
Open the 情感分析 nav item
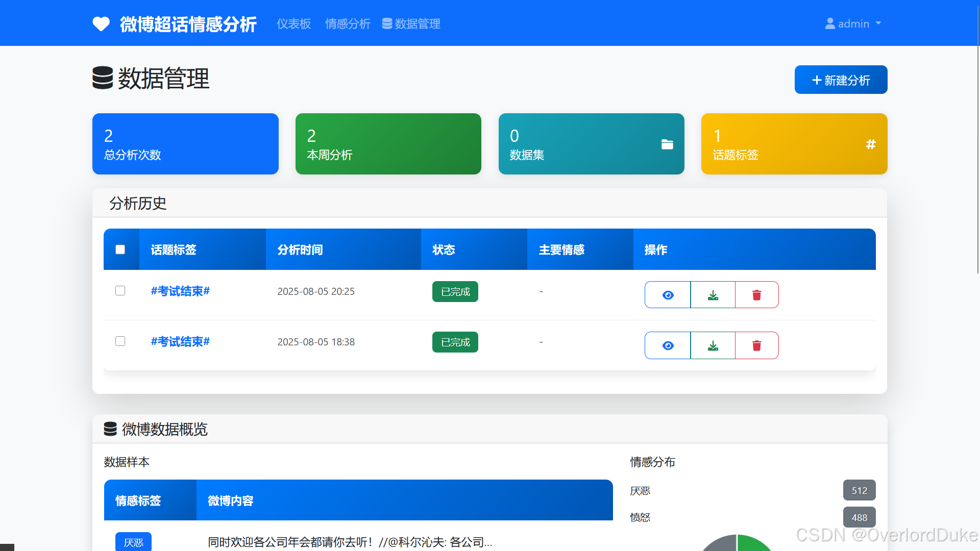[348, 23]
